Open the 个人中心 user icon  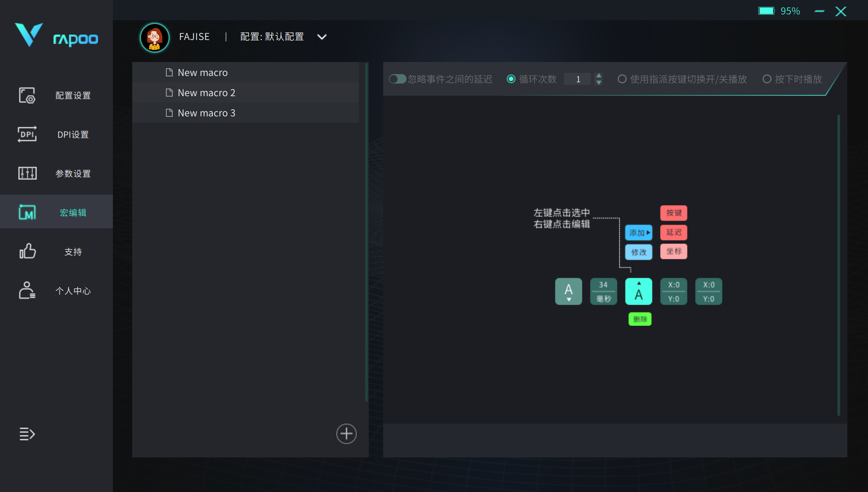27,291
